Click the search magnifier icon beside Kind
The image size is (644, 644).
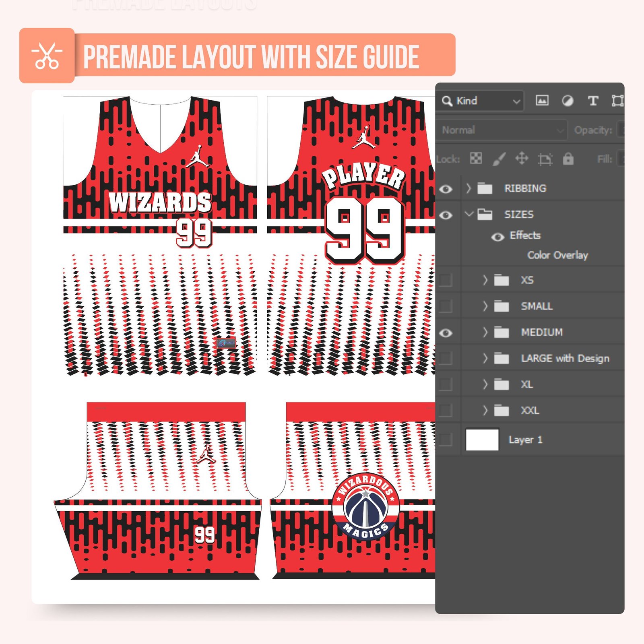coord(447,101)
